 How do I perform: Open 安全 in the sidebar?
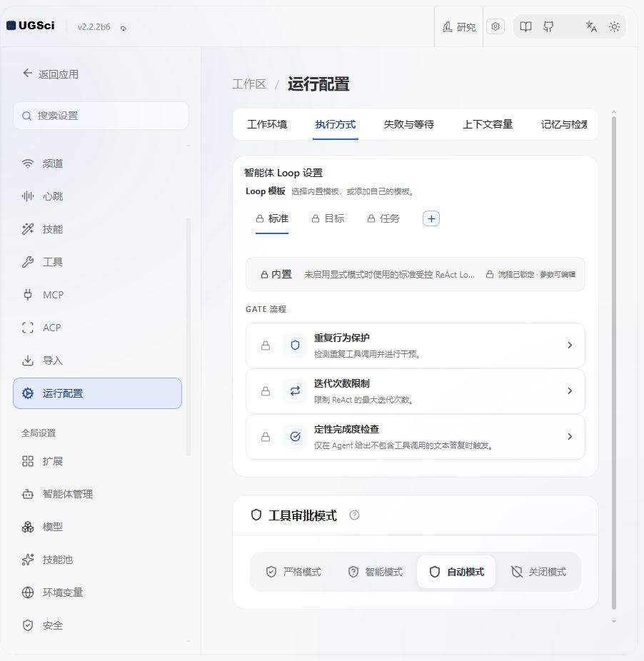97,625
